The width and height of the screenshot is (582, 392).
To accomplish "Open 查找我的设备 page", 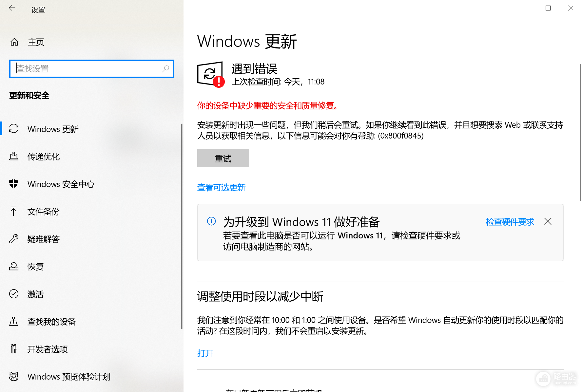I will click(x=91, y=321).
